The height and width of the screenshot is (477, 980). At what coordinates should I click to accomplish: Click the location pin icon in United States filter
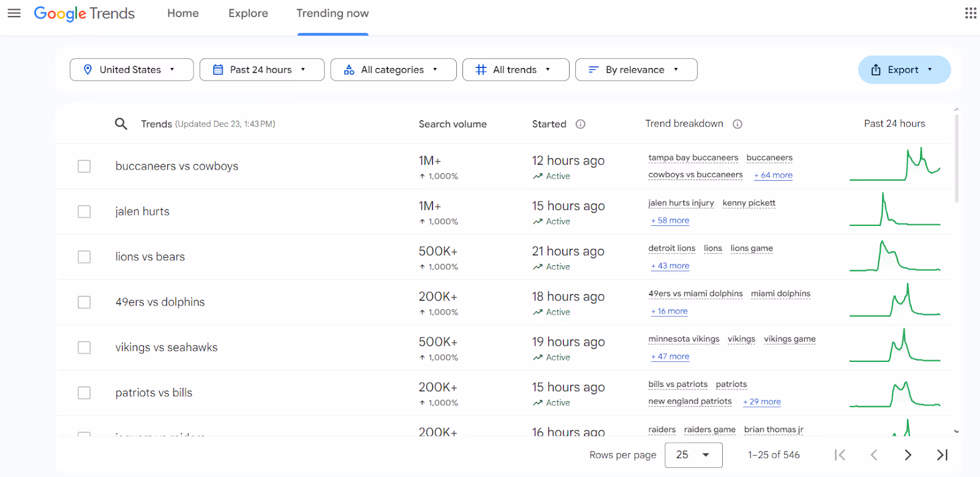pos(88,70)
